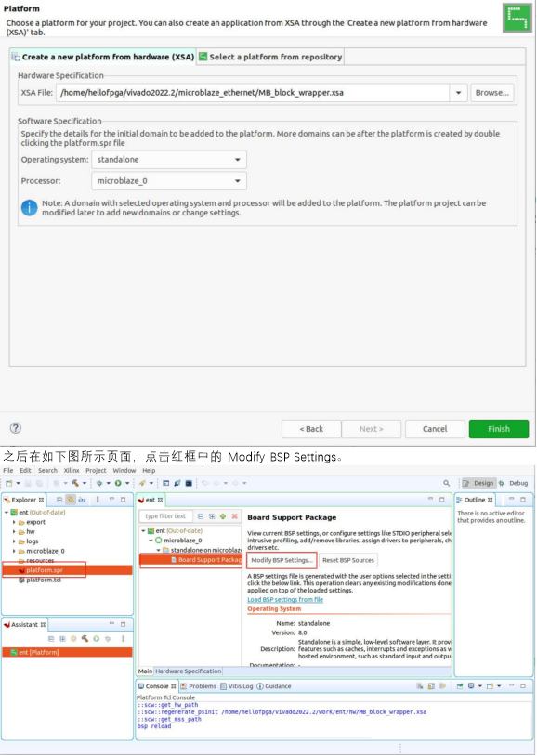
Task: Open the Xilinx menu
Action: click(72, 470)
